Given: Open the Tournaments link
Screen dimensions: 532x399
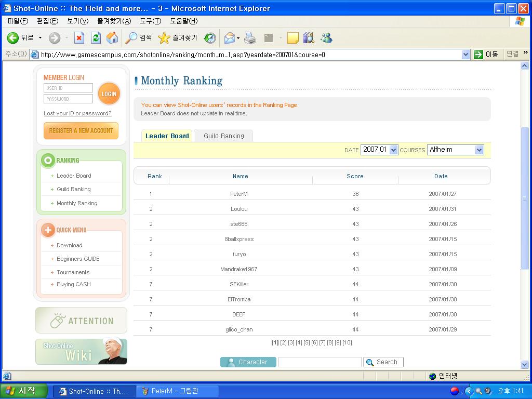Looking at the screenshot, I should (73, 272).
